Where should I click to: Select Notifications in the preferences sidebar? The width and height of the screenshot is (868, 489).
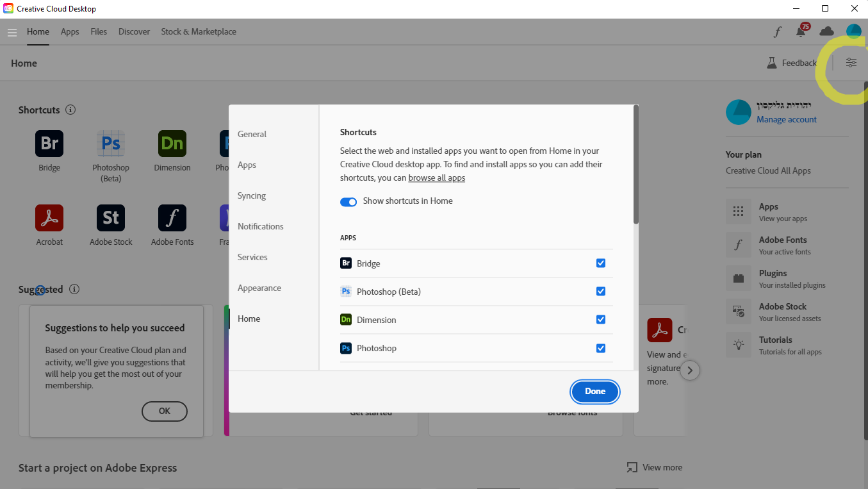[260, 226]
